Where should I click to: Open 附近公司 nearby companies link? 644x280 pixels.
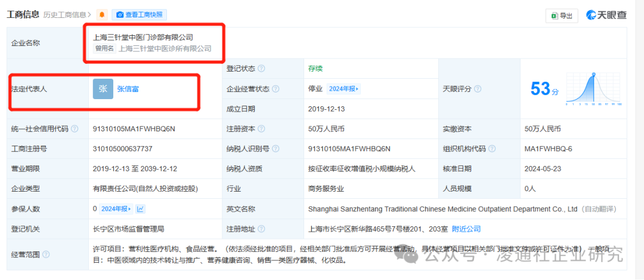tap(466, 229)
